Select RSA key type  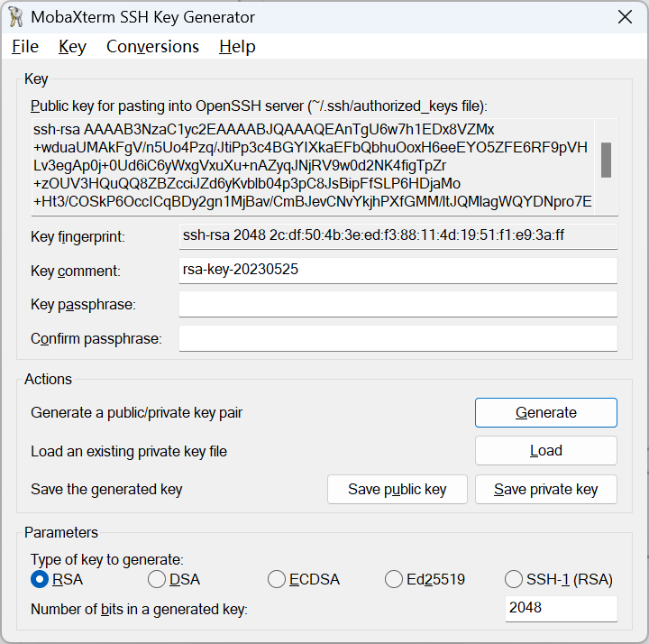pyautogui.click(x=40, y=579)
